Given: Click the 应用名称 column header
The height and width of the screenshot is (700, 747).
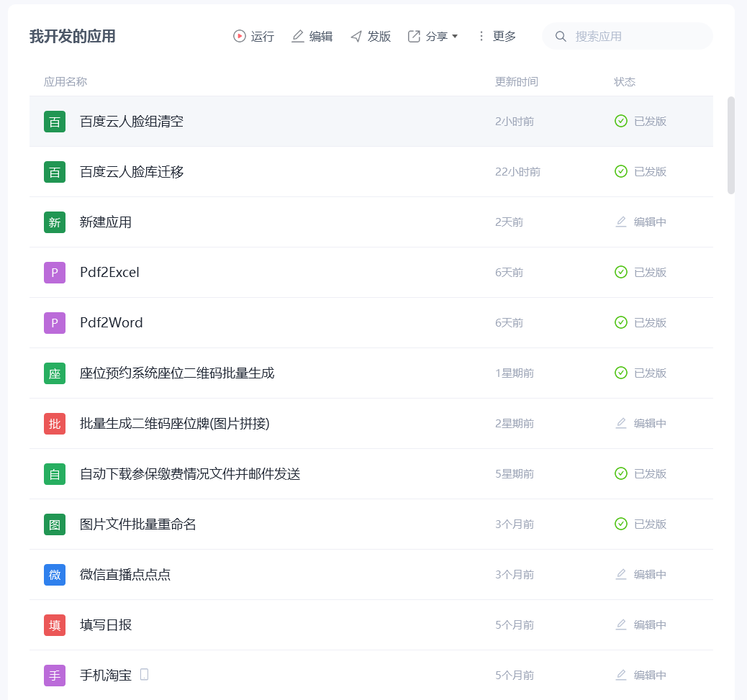Looking at the screenshot, I should (x=65, y=81).
